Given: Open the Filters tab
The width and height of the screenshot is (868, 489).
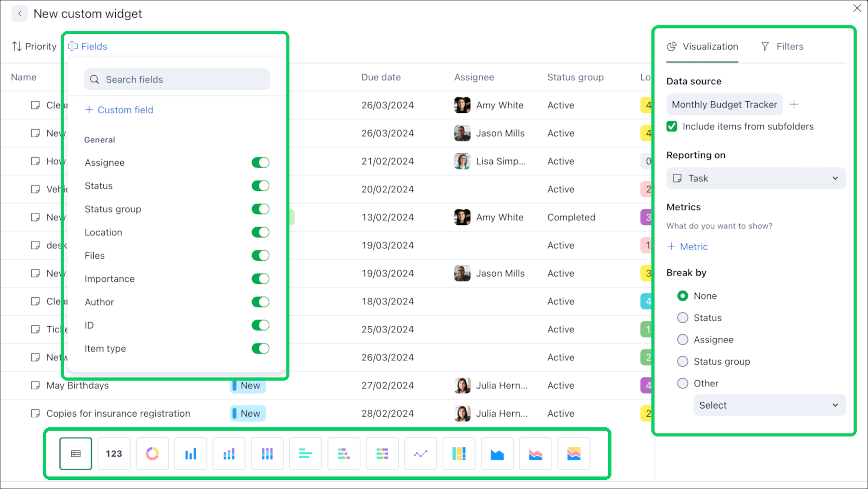Looking at the screenshot, I should point(782,47).
